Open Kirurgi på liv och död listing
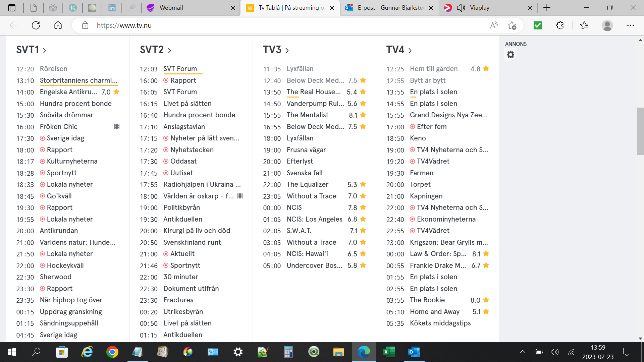The width and height of the screenshot is (644, 362). click(197, 231)
